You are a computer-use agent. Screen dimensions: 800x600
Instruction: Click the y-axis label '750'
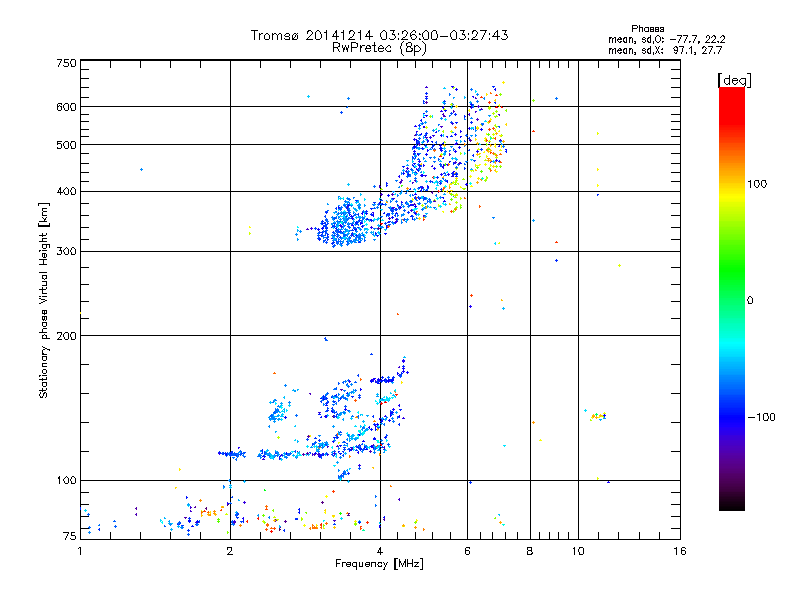point(66,63)
